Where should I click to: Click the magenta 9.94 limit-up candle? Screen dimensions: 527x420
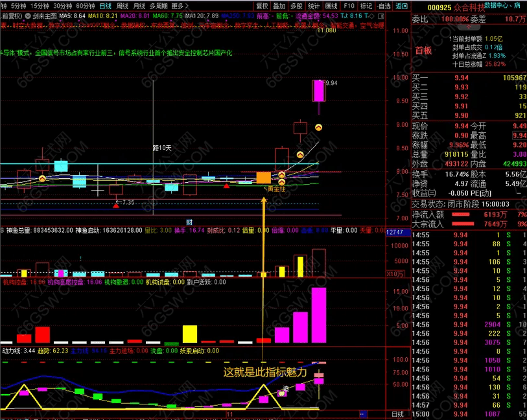pos(319,91)
